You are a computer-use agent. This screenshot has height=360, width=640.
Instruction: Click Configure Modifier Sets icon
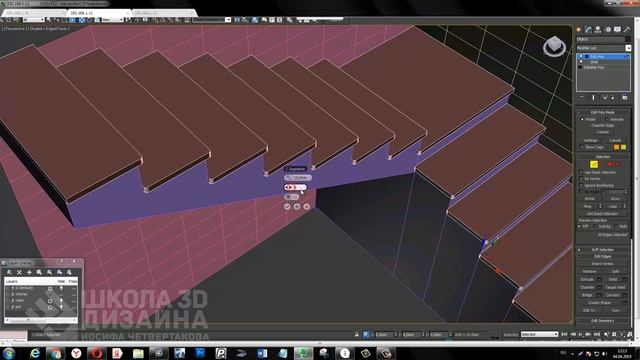[625, 98]
